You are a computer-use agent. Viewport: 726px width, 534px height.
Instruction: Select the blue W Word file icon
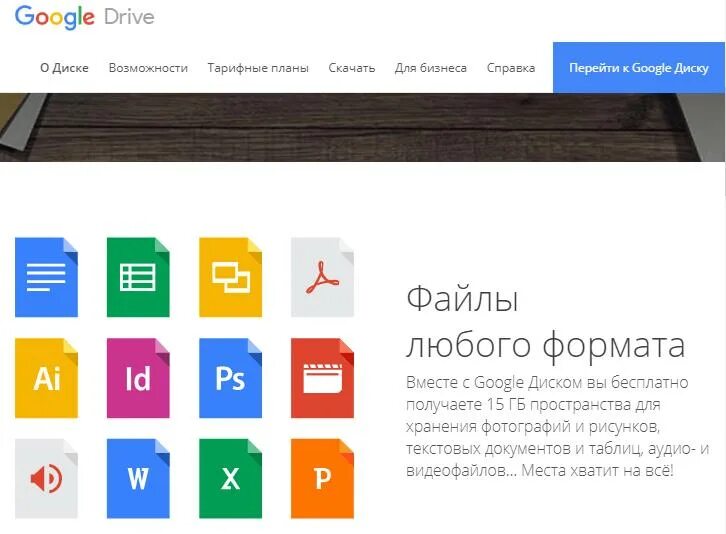click(x=138, y=478)
